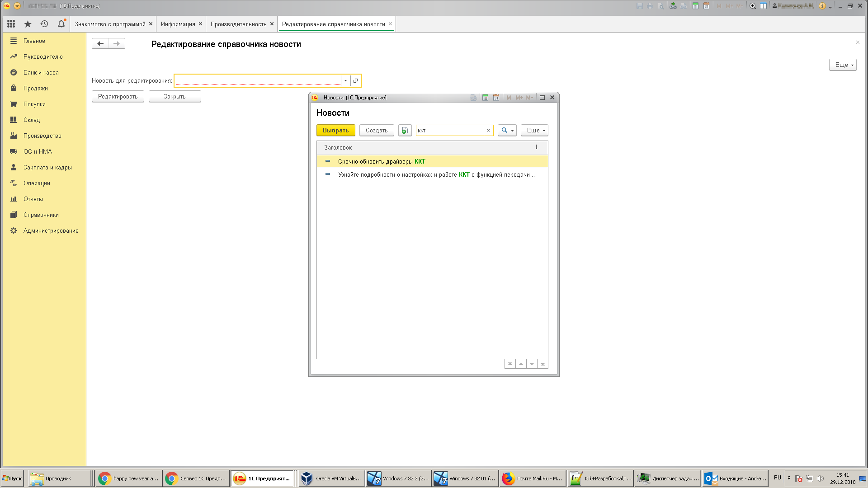Screen dimensions: 868x488
Task: Switch to Производительность tab
Action: [238, 24]
